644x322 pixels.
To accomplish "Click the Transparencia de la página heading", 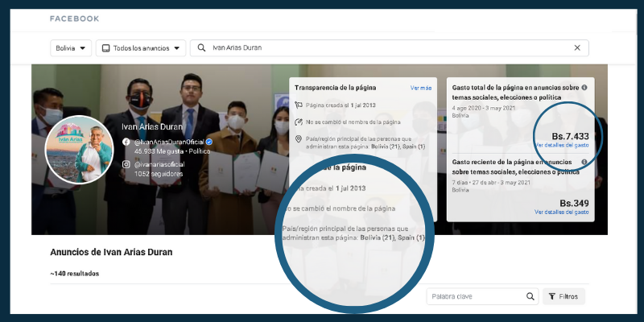I will click(336, 88).
